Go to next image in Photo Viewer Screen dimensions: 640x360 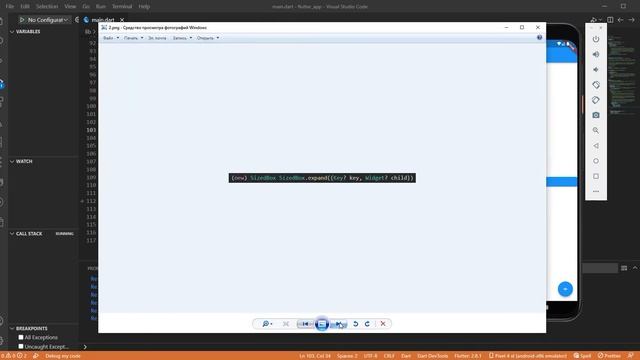pyautogui.click(x=338, y=324)
